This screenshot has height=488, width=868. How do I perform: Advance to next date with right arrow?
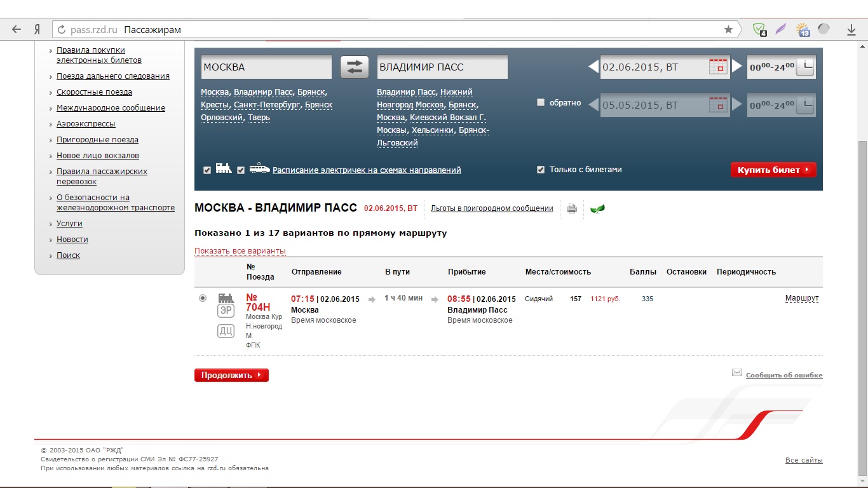tap(736, 66)
